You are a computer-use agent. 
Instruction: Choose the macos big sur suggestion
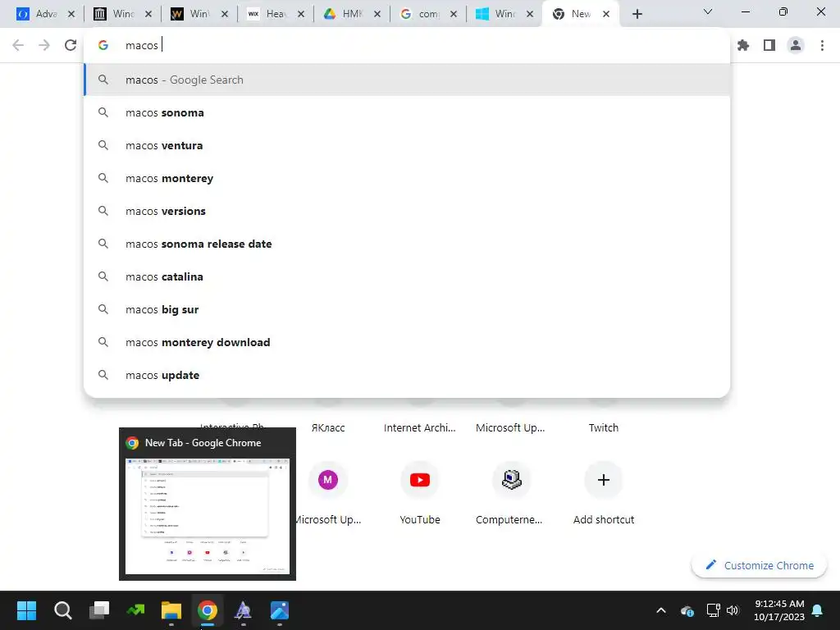[x=407, y=309]
